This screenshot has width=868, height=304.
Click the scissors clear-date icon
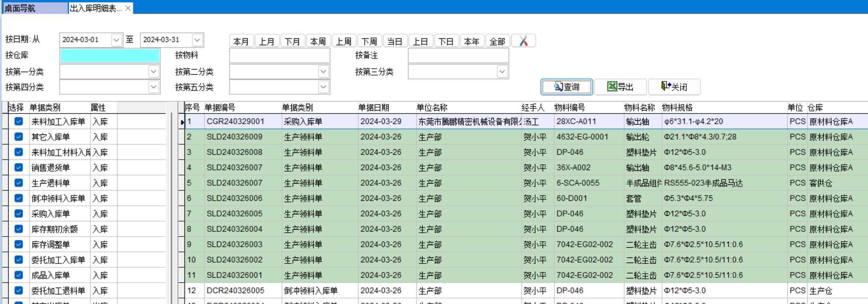(x=523, y=41)
